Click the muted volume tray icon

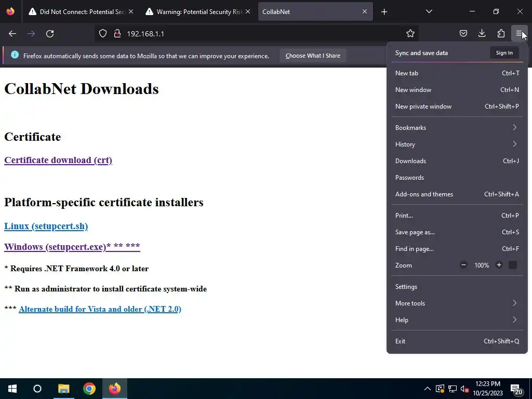(464, 389)
